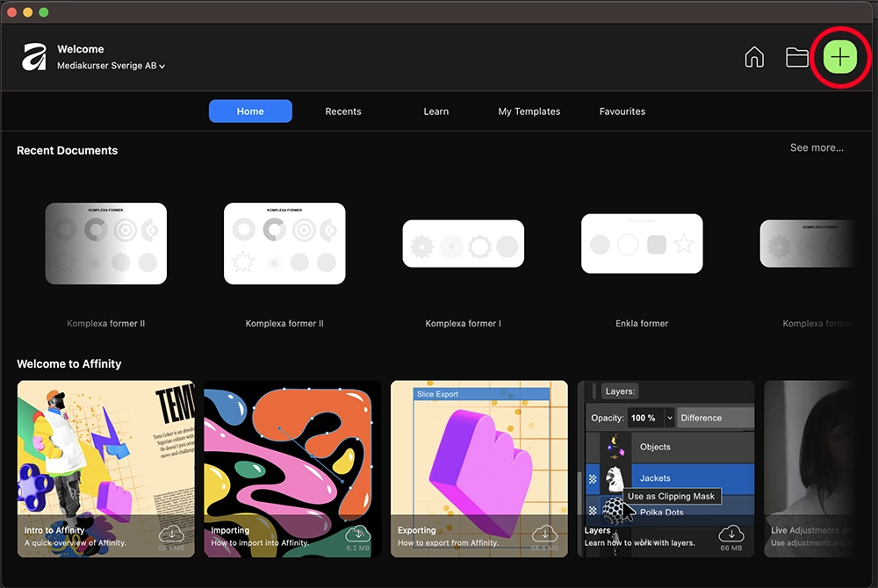Go to the Favourites tab
The image size is (878, 588).
coord(623,111)
